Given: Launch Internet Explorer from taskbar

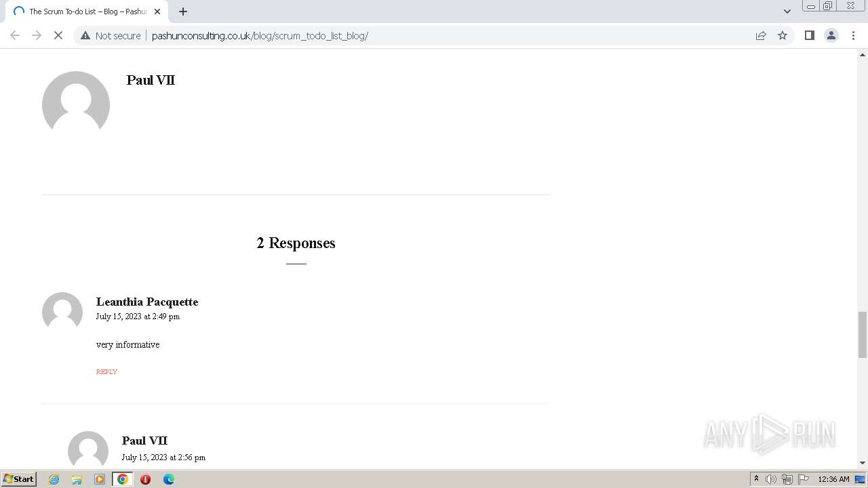Looking at the screenshot, I should 54,479.
